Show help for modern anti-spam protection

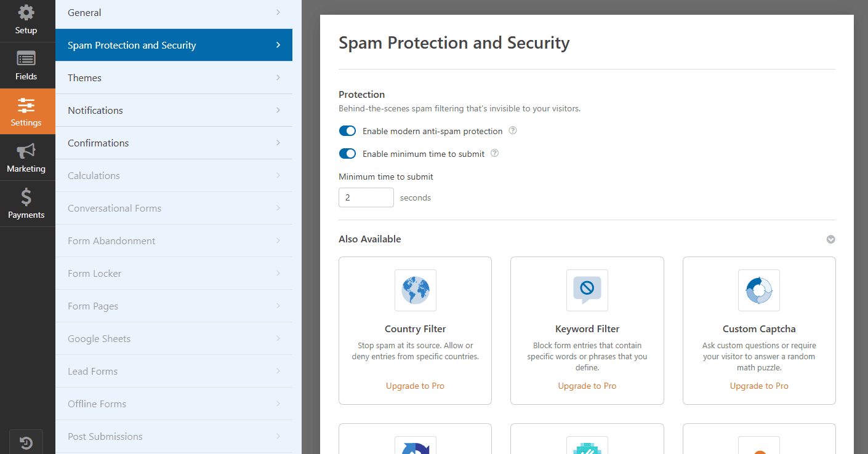point(513,131)
